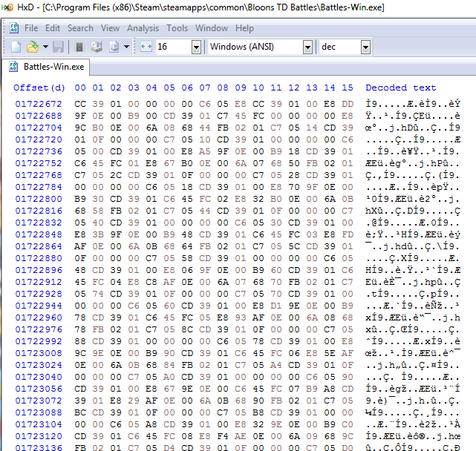
Task: Click the document icon in the menu bar
Action: click(x=14, y=28)
